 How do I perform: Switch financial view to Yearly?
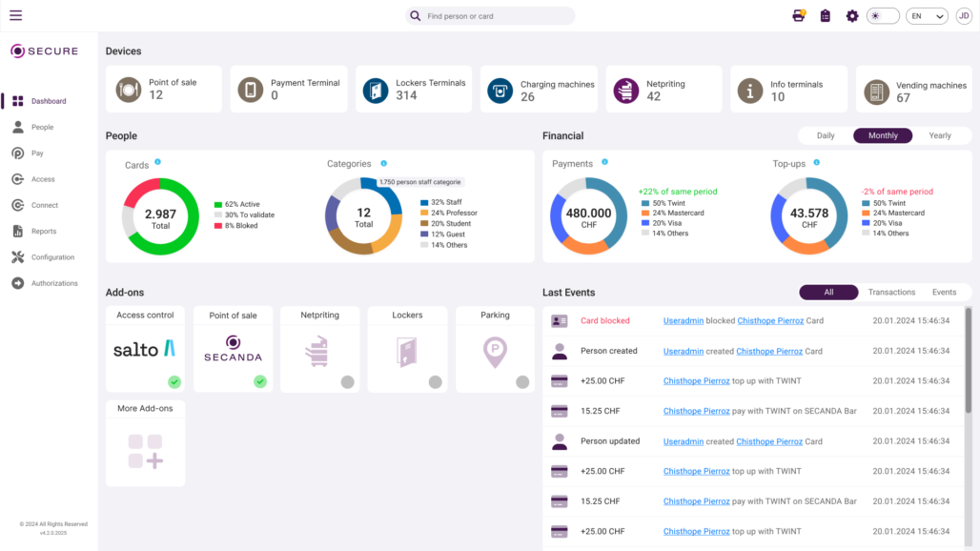click(939, 135)
